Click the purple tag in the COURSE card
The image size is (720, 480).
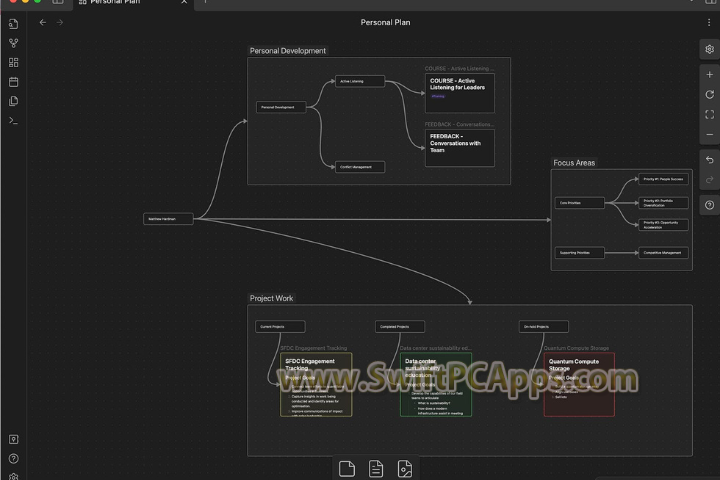click(438, 96)
